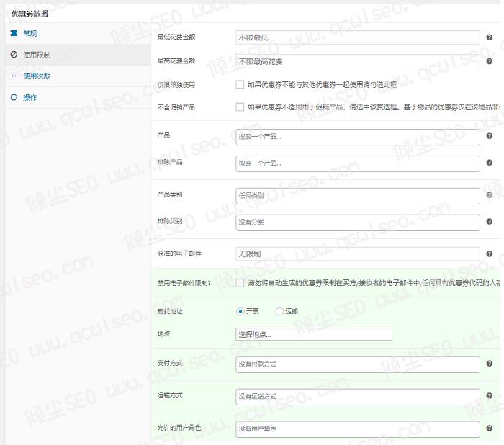Open the 排除产品 search select box
The width and height of the screenshot is (504, 445).
pos(357,163)
